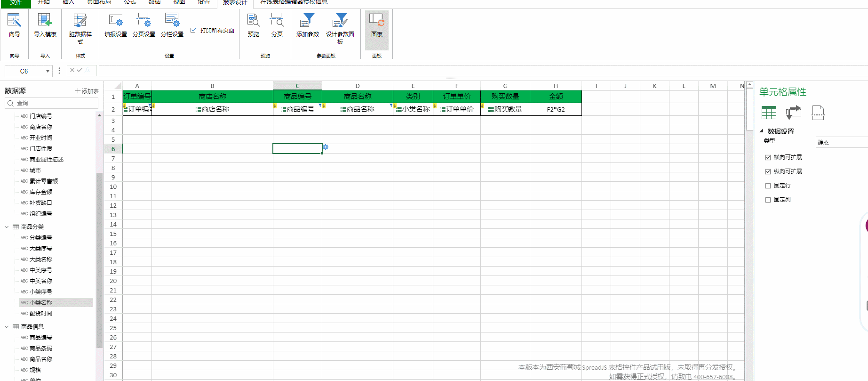Screen dimensions: 868x381
Task: Open 设计参数面板 parameter panel designer
Action: (340, 29)
